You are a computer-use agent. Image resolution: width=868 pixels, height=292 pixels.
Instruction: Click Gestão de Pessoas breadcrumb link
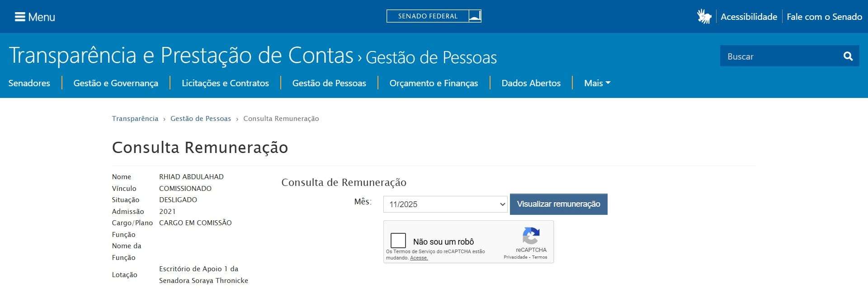tap(201, 119)
